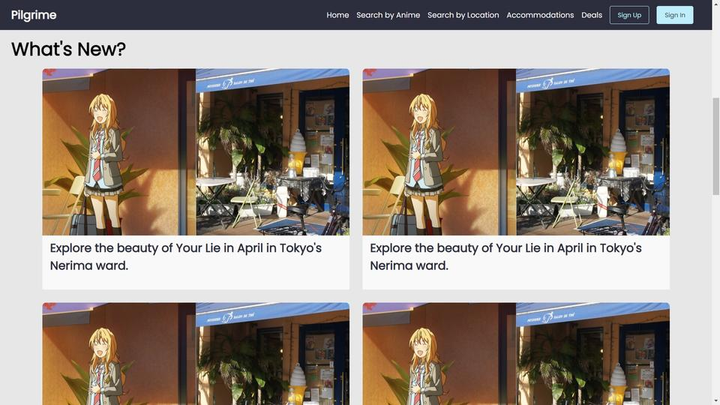The width and height of the screenshot is (720, 405).
Task: Go to the Home page
Action: click(338, 15)
